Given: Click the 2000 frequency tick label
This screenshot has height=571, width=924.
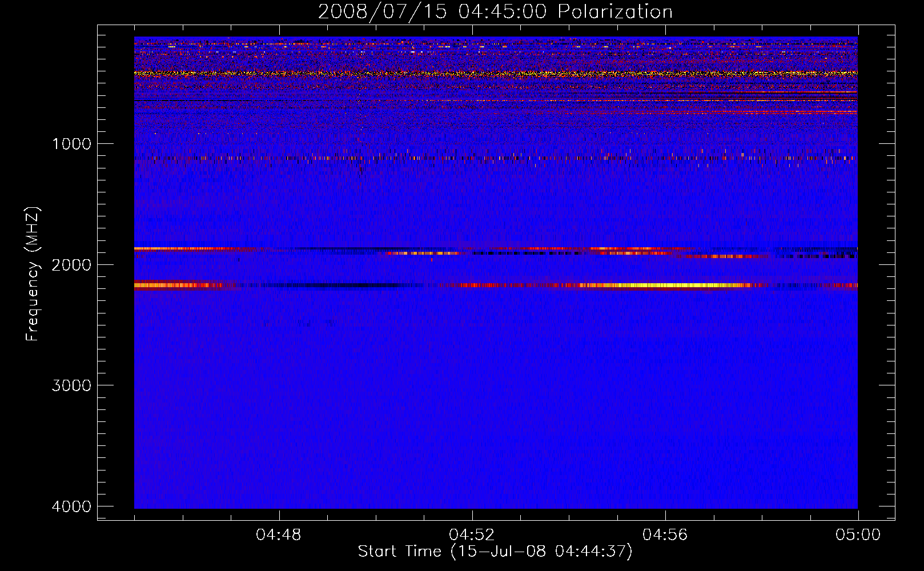Looking at the screenshot, I should (71, 265).
